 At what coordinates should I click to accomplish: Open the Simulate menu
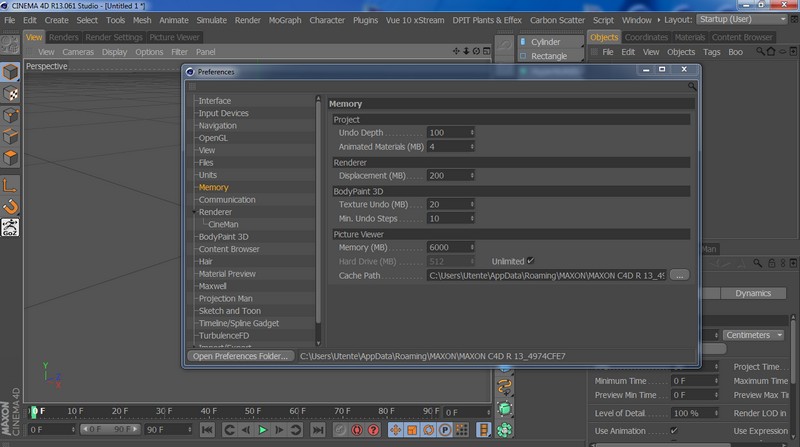click(211, 20)
